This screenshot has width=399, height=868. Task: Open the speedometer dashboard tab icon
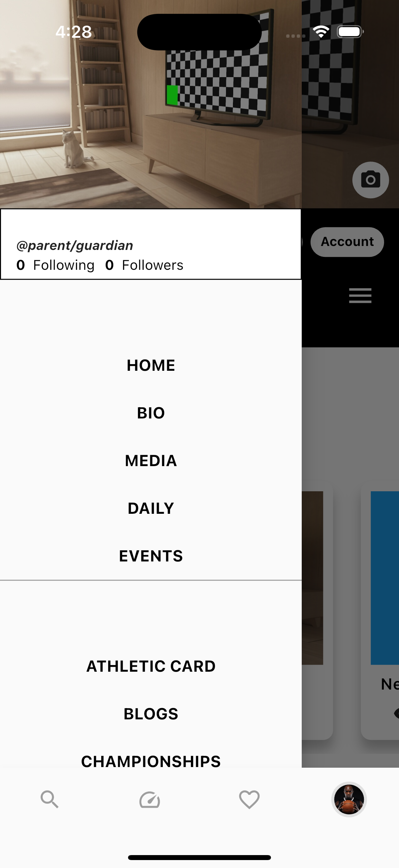point(150,799)
